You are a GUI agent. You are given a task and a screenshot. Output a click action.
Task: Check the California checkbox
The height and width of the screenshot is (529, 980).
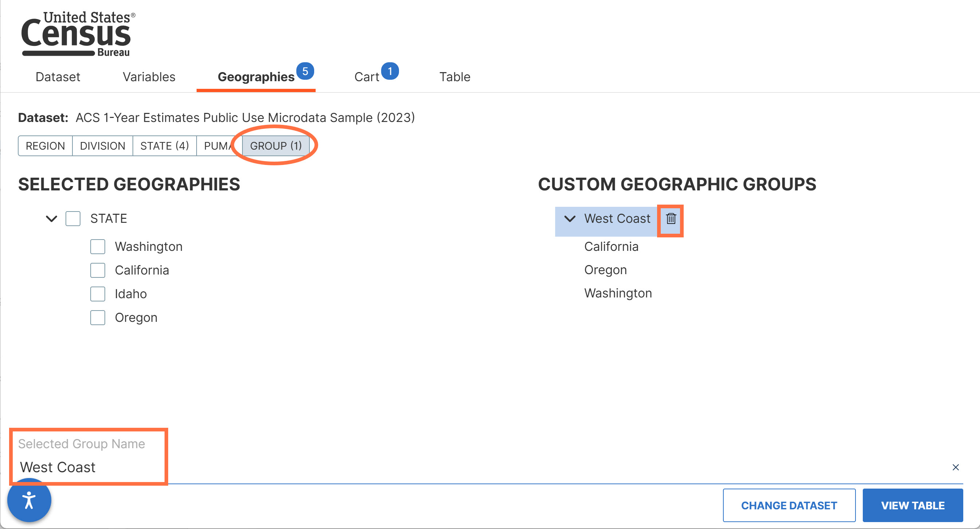98,270
